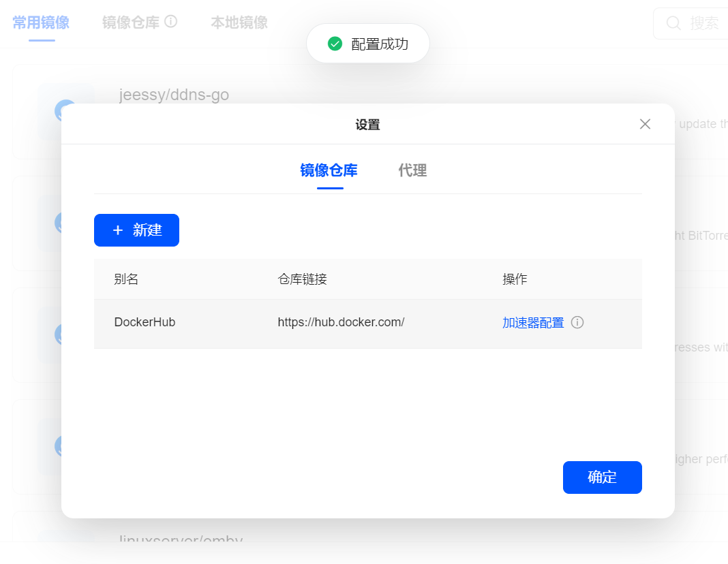
Task: Click the search magnifier icon
Action: (673, 23)
